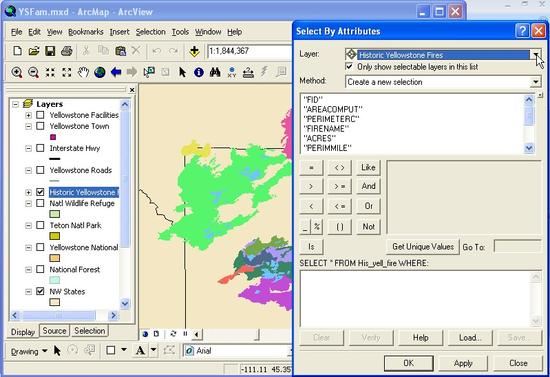The width and height of the screenshot is (550, 377).
Task: Switch to the Source tab
Action: (54, 331)
